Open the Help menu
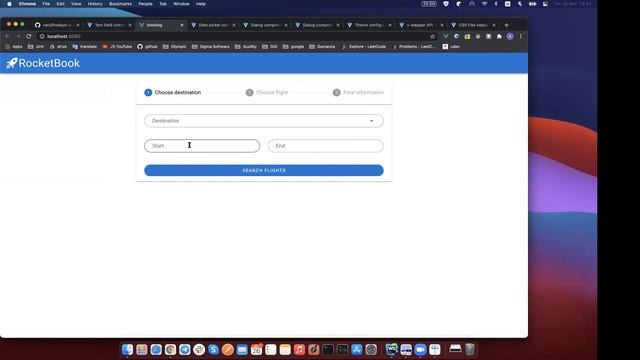 (x=200, y=4)
